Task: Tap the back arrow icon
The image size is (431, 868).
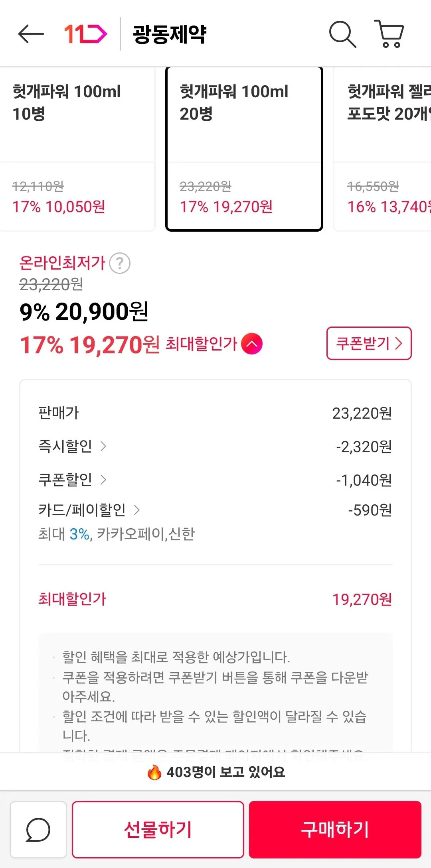Action: (31, 34)
